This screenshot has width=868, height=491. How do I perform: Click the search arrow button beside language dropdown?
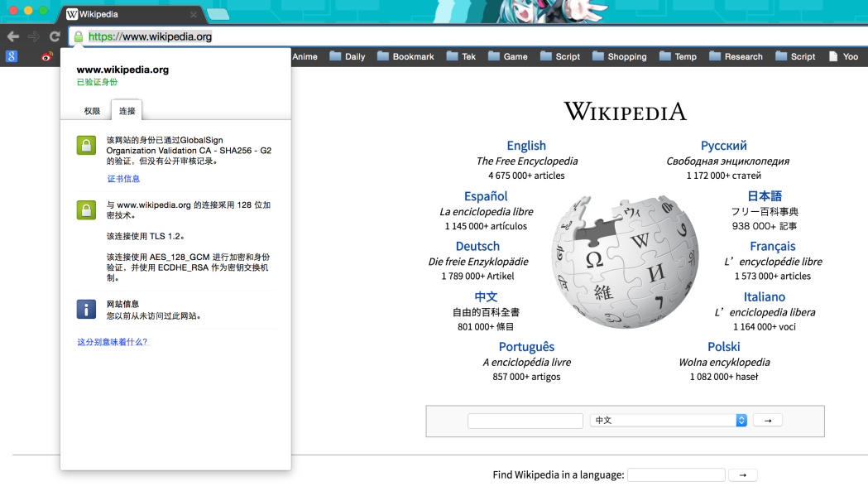(x=768, y=421)
